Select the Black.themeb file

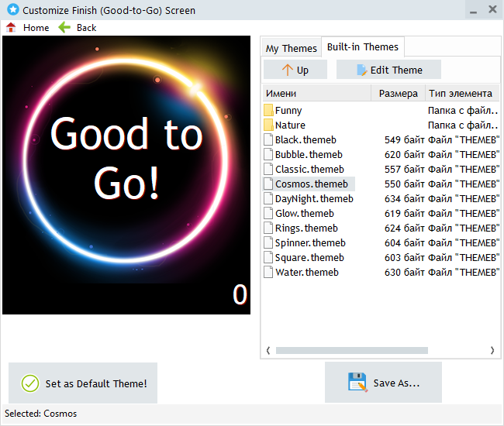tap(305, 140)
